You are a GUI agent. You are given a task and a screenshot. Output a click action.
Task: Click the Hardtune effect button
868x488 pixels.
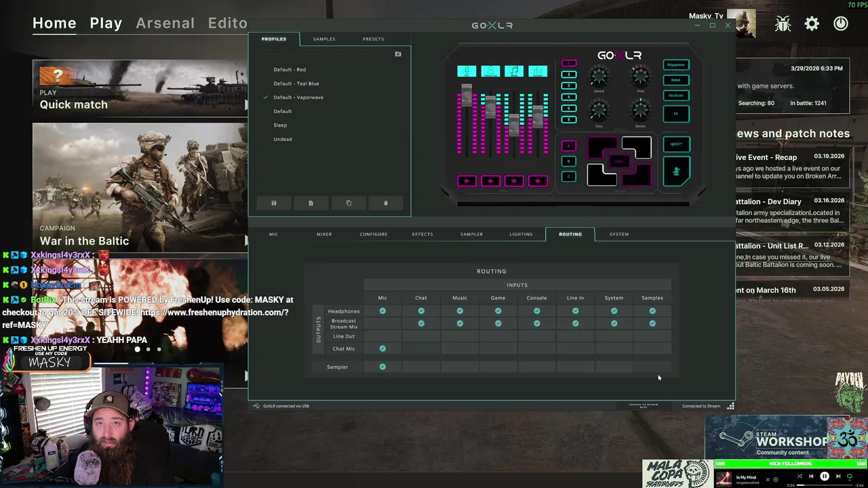coord(676,96)
